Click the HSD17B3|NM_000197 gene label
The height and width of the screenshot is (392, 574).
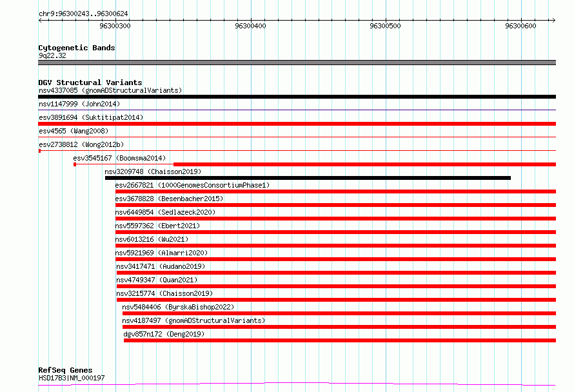click(72, 378)
